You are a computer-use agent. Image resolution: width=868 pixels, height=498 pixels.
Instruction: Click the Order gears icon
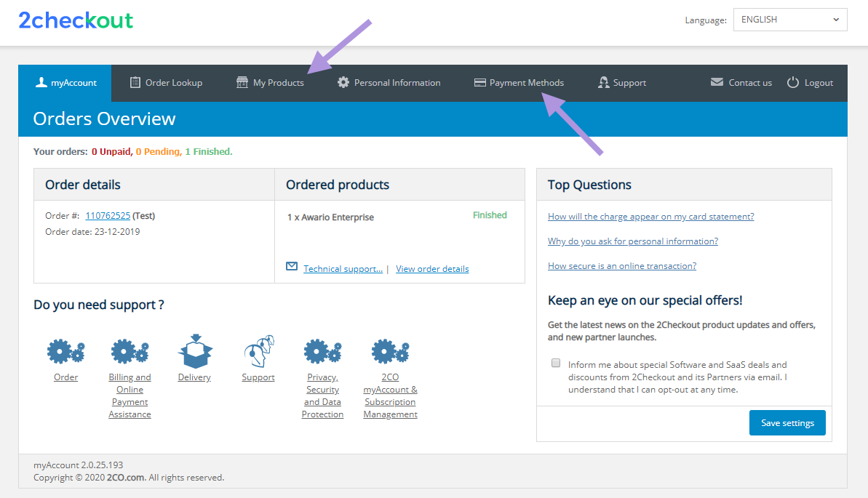[65, 351]
